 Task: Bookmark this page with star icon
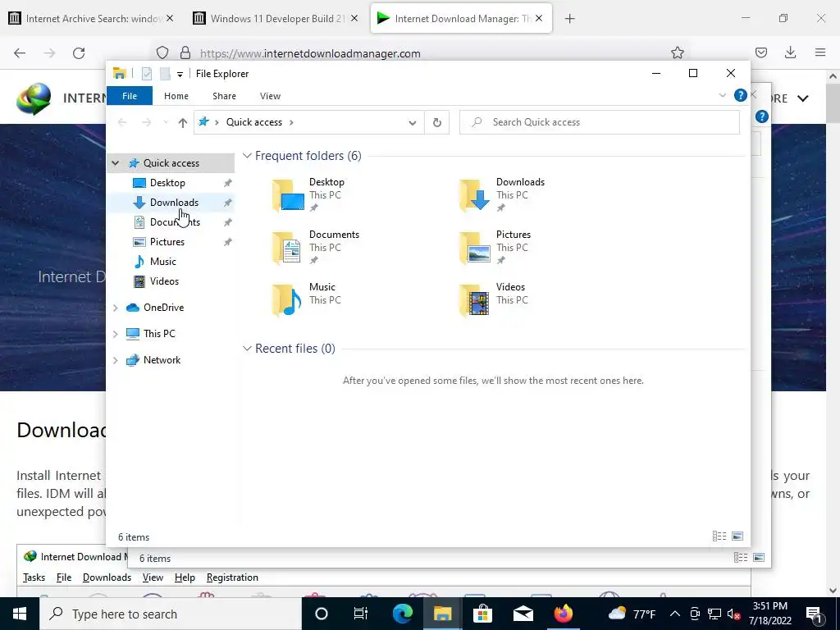click(x=677, y=52)
